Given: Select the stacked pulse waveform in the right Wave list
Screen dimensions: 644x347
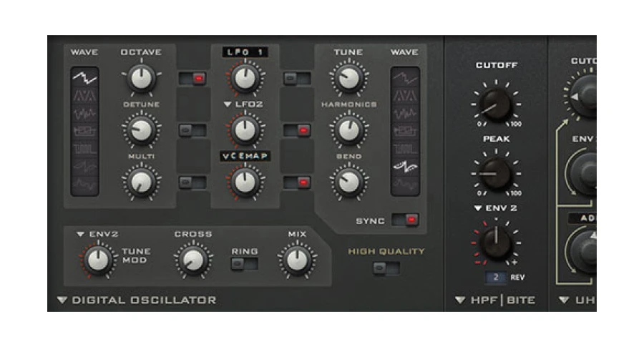Looking at the screenshot, I should coord(405,131).
